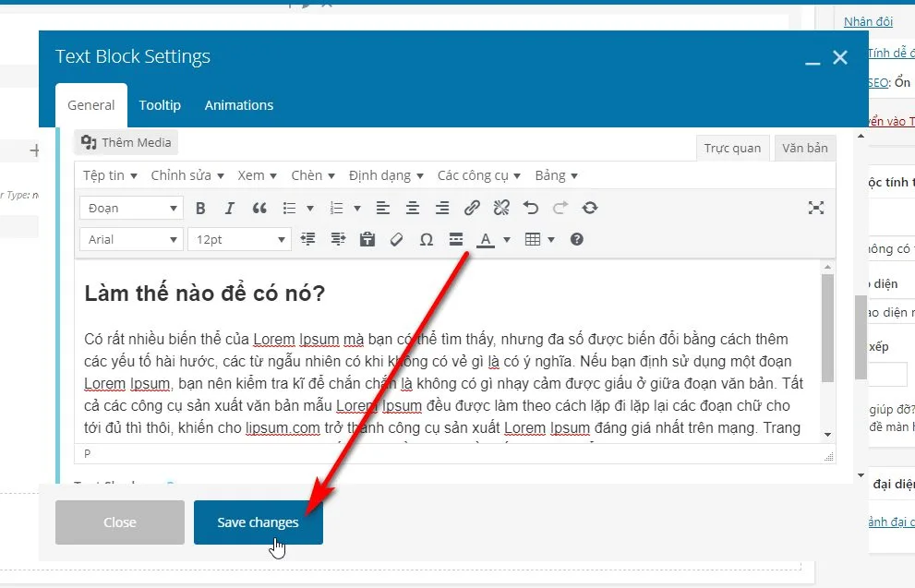Apply text color with the A icon
The width and height of the screenshot is (915, 588).
(486, 239)
